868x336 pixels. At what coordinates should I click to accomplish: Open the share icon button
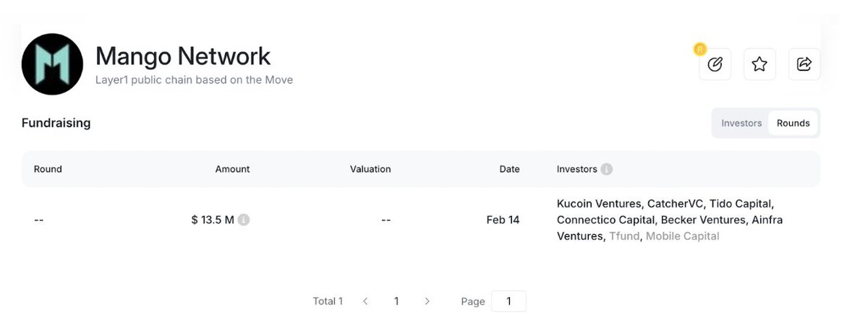[804, 64]
